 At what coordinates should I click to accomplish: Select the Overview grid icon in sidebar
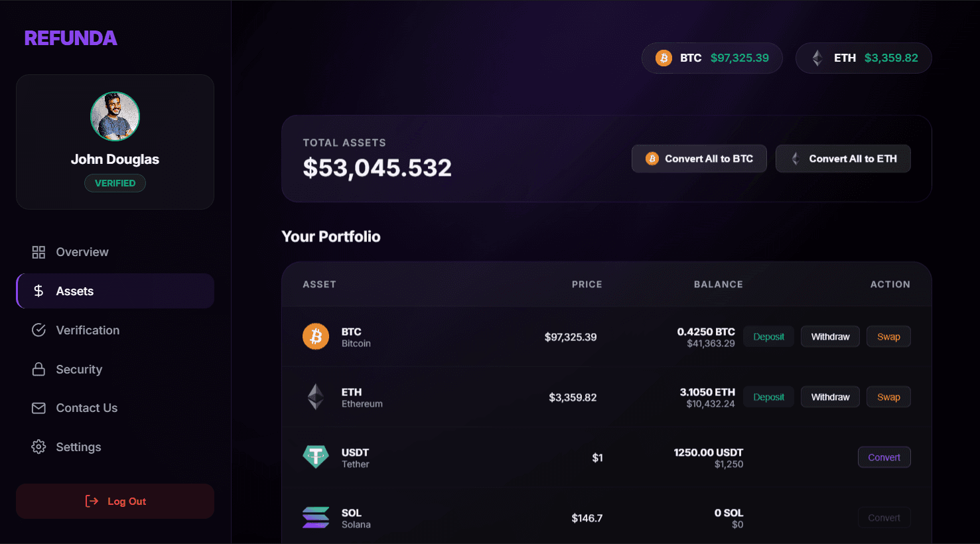click(38, 251)
